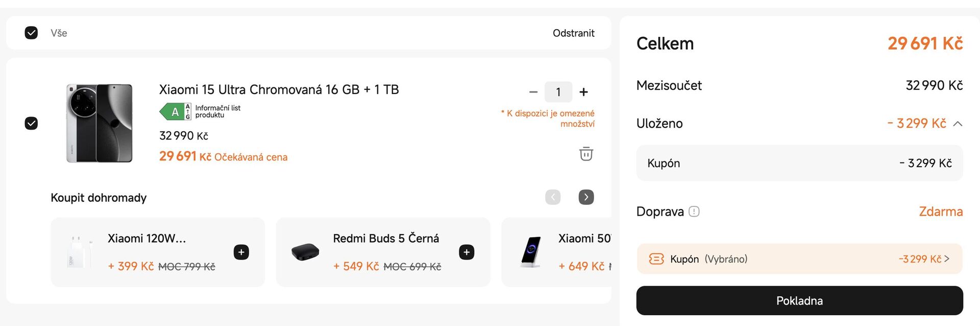
Task: Add Xiaomi 120W charger with plus icon
Action: [x=241, y=252]
